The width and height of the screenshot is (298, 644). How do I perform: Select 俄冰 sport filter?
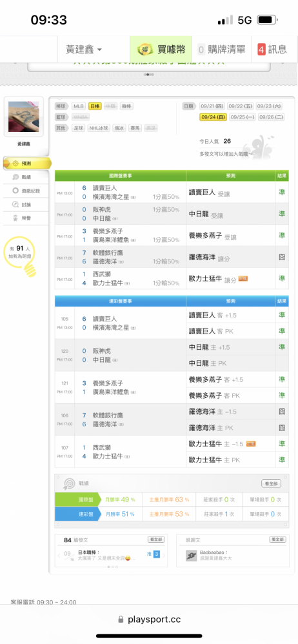tap(119, 128)
